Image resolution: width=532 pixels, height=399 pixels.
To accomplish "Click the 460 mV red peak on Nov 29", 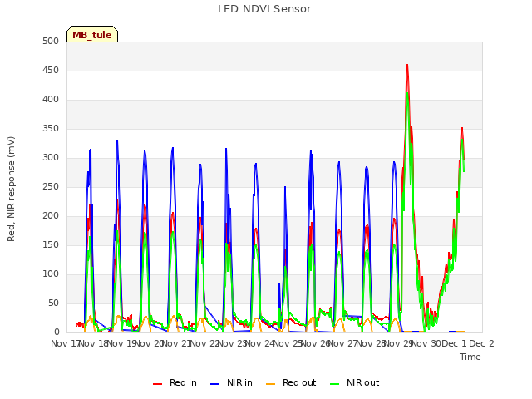I will pyautogui.click(x=407, y=65).
